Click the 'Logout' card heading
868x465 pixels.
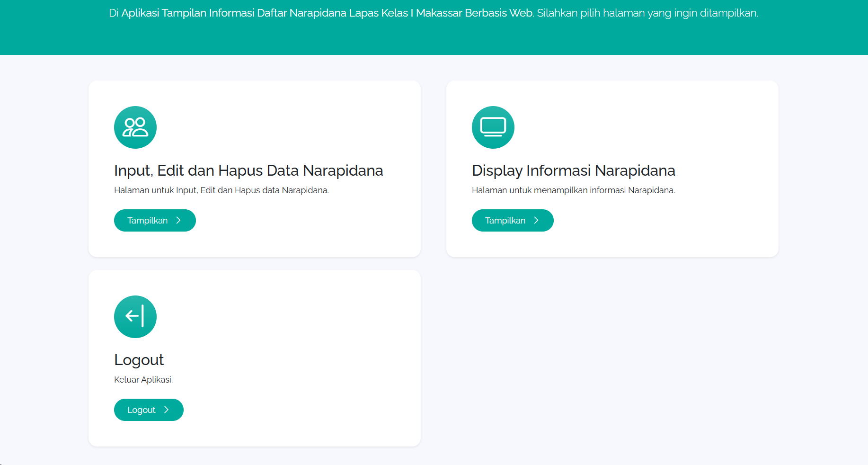[139, 360]
